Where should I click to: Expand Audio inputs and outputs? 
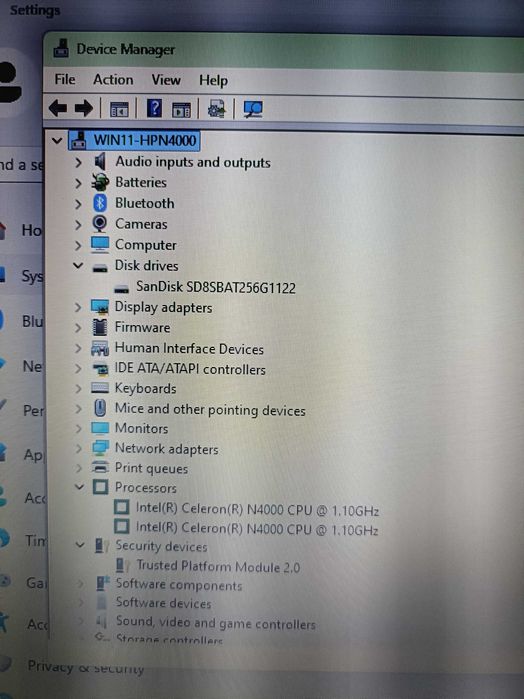(78, 162)
